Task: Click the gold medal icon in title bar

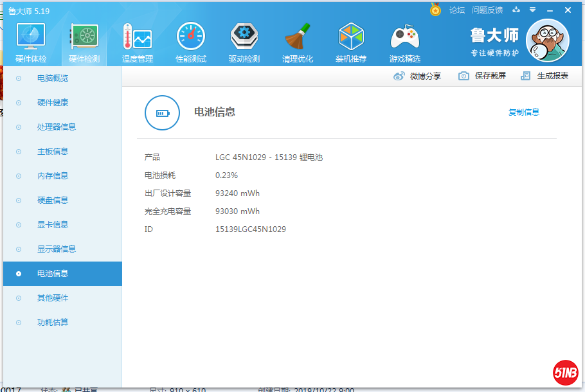Action: [x=435, y=10]
